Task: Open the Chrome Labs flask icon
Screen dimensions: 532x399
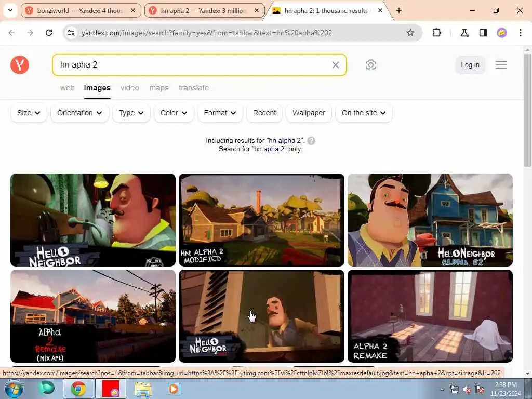Action: pyautogui.click(x=464, y=33)
